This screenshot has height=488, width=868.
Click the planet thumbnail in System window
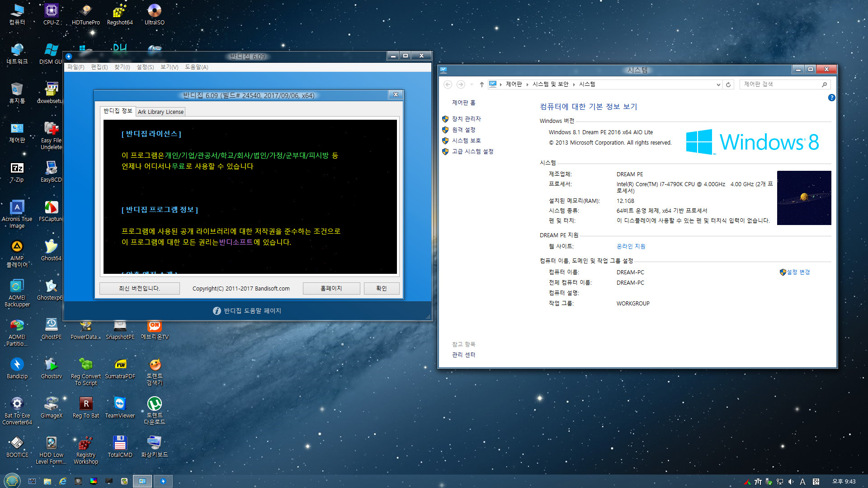pyautogui.click(x=804, y=198)
